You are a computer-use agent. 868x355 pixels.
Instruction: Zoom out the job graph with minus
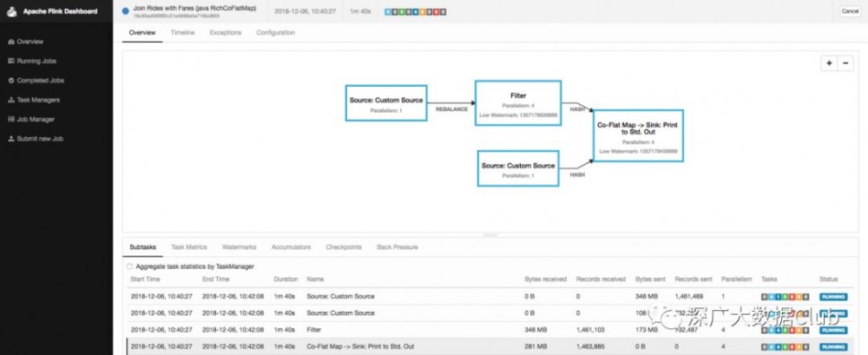(845, 63)
